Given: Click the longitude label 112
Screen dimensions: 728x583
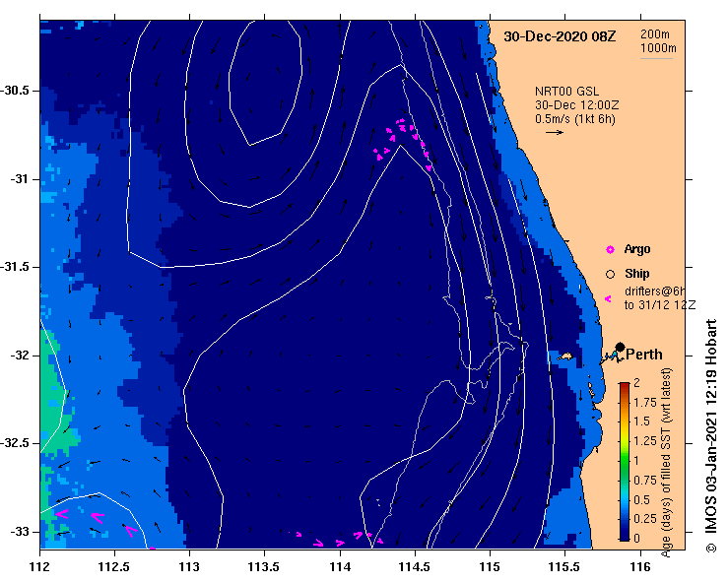Looking at the screenshot, I should (x=39, y=567).
